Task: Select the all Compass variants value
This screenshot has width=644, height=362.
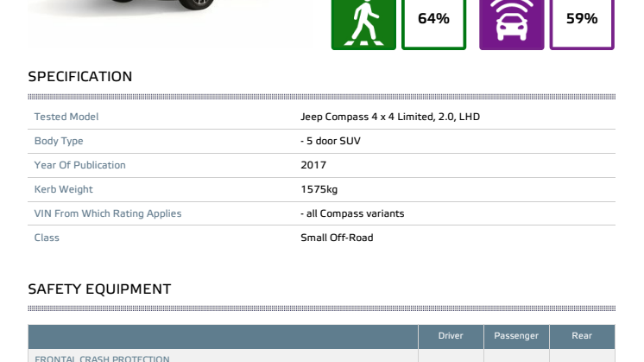Action: tap(352, 213)
